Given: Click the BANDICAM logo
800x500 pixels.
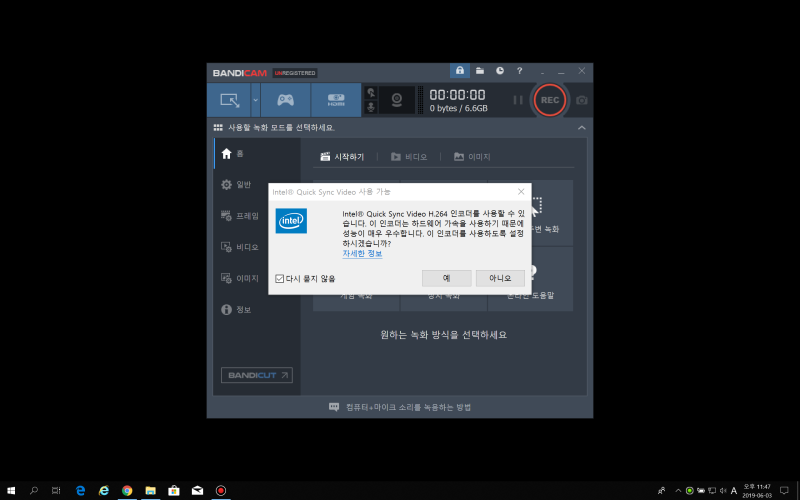Looking at the screenshot, I should pyautogui.click(x=240, y=73).
